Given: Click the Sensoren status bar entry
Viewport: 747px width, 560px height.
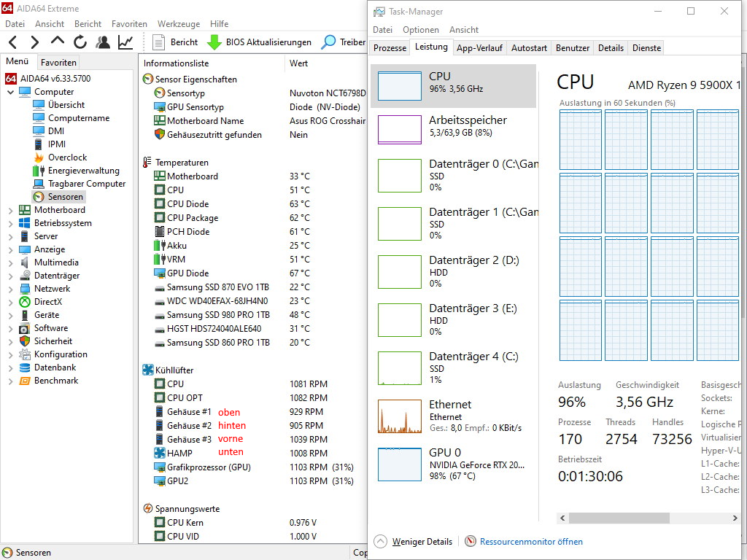Looking at the screenshot, I should 27,553.
